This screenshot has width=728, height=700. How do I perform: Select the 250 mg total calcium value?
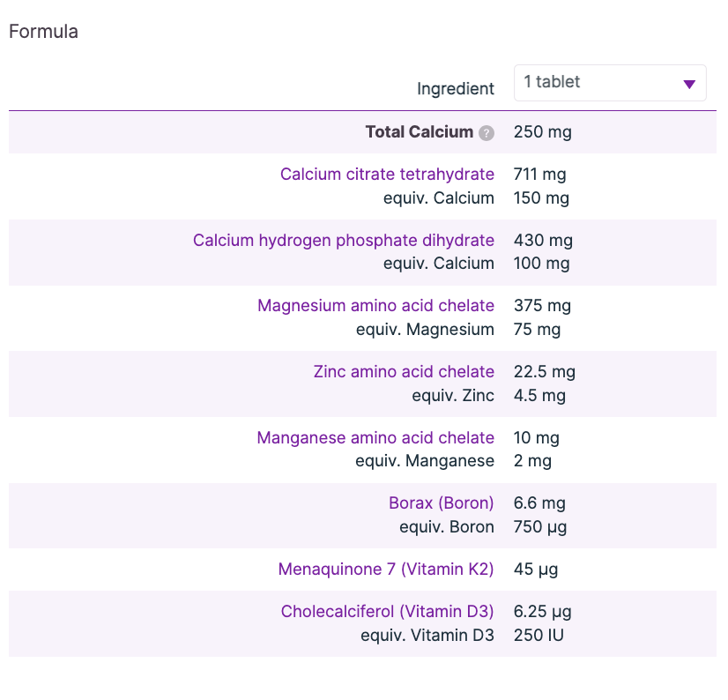click(542, 132)
